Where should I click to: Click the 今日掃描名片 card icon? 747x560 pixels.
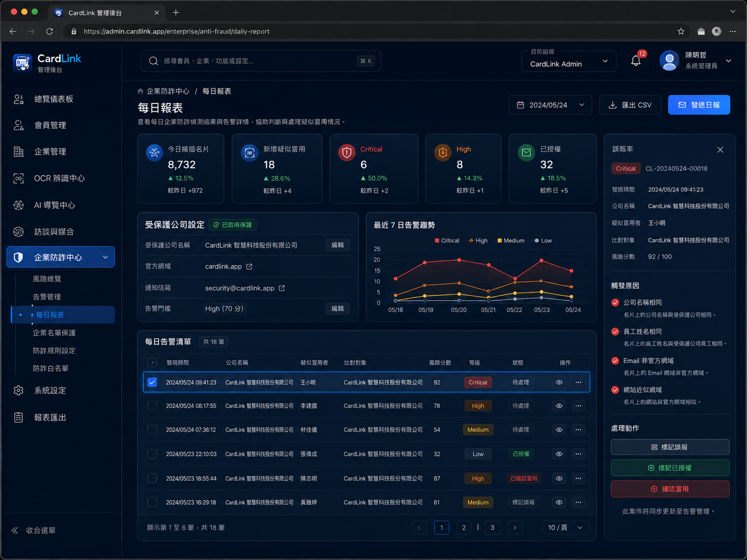coord(154,153)
